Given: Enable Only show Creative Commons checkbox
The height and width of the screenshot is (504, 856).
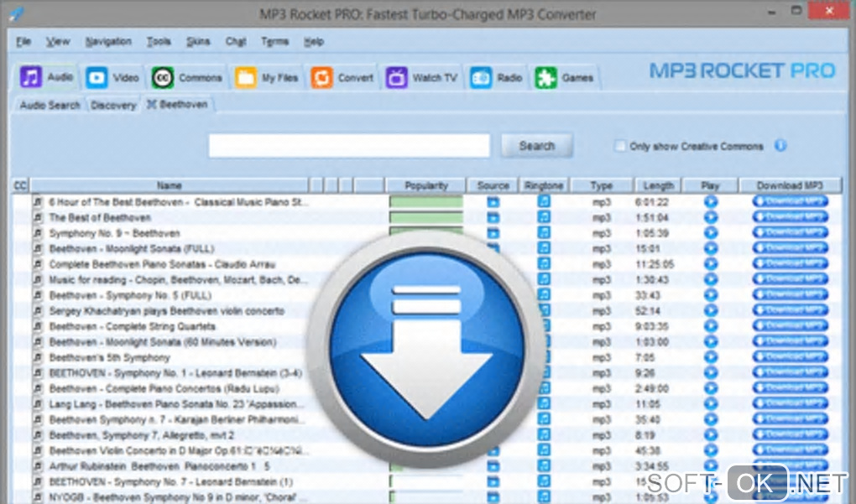Looking at the screenshot, I should (x=619, y=146).
